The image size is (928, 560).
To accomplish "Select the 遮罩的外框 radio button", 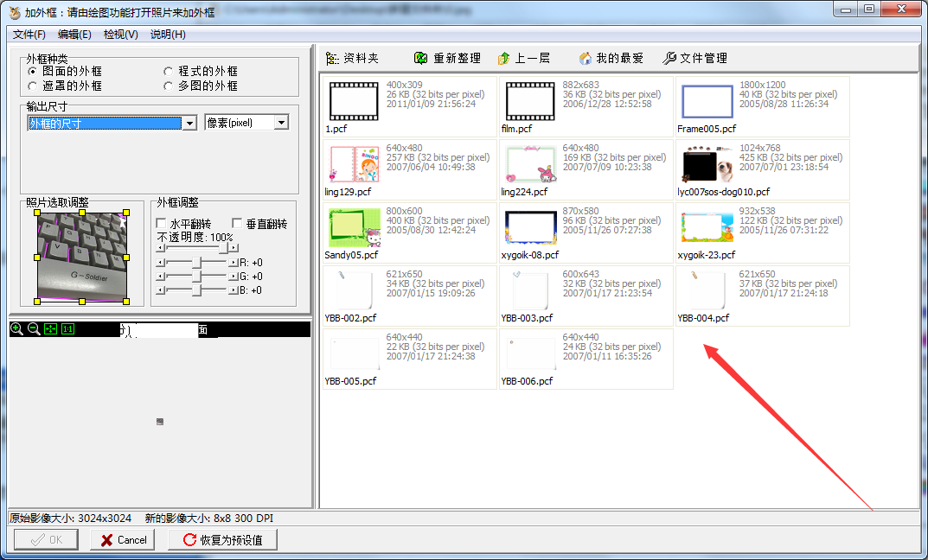I will click(32, 86).
